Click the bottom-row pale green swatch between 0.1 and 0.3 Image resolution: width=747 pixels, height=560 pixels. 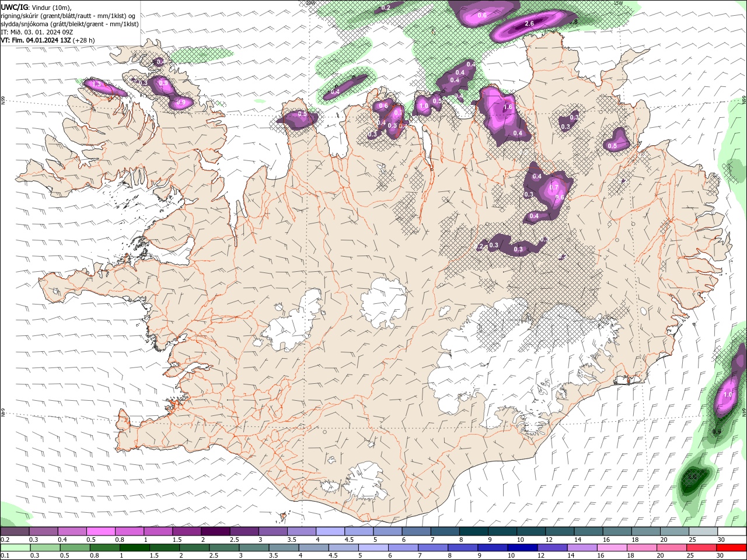coord(15,548)
